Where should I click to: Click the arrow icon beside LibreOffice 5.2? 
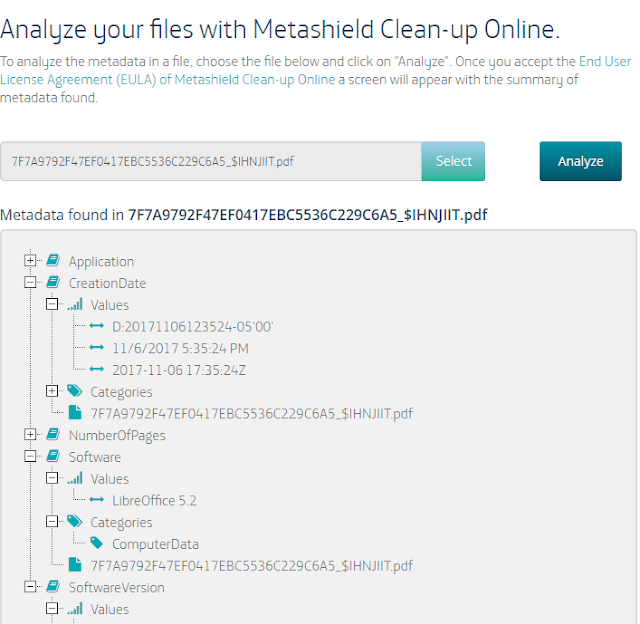coord(97,500)
